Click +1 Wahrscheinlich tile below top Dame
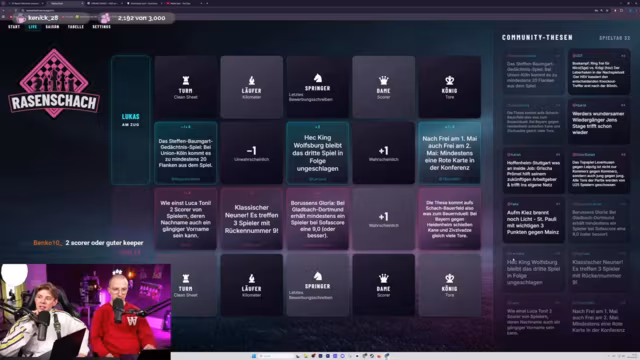The width and height of the screenshot is (640, 360). 384,153
